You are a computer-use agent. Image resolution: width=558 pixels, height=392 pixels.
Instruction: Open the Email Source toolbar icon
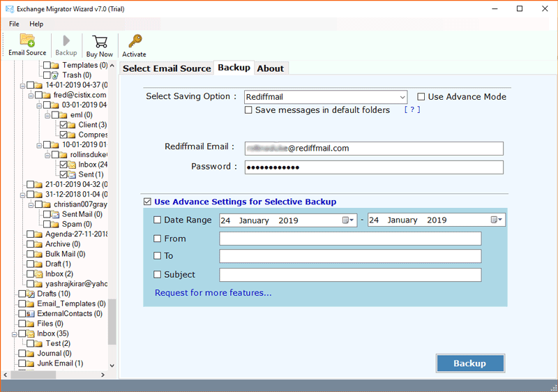pos(27,40)
